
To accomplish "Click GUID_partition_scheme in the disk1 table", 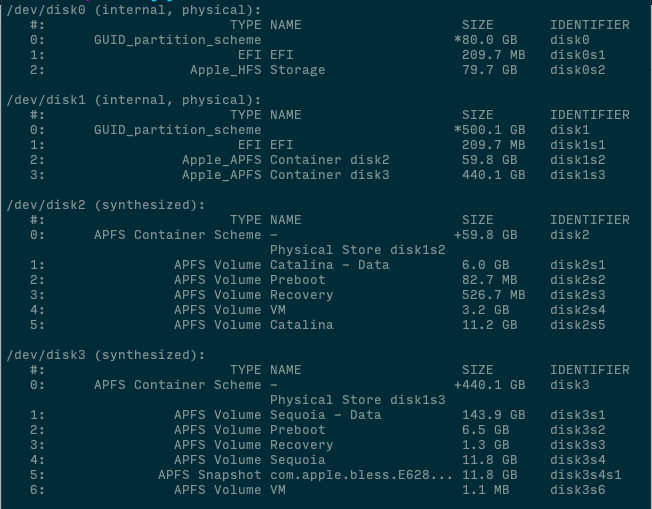I will (x=178, y=130).
